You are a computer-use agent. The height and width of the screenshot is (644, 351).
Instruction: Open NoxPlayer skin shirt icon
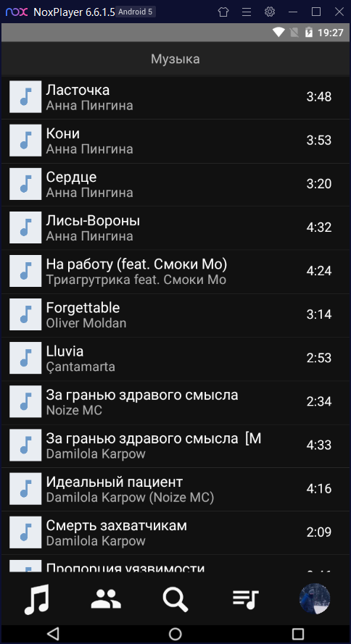click(x=223, y=12)
